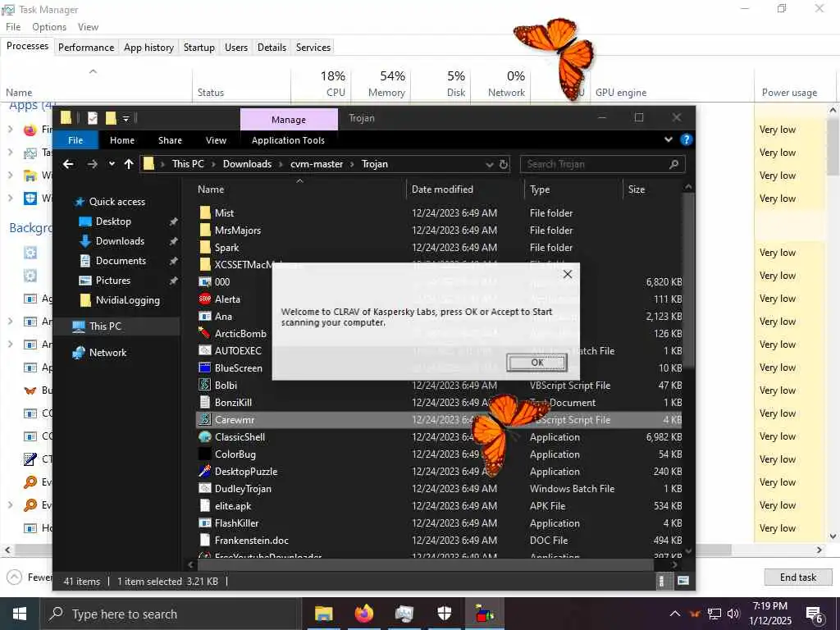The image size is (840, 630).
Task: Navigate to cvm-master in breadcrumb path
Action: pos(317,164)
